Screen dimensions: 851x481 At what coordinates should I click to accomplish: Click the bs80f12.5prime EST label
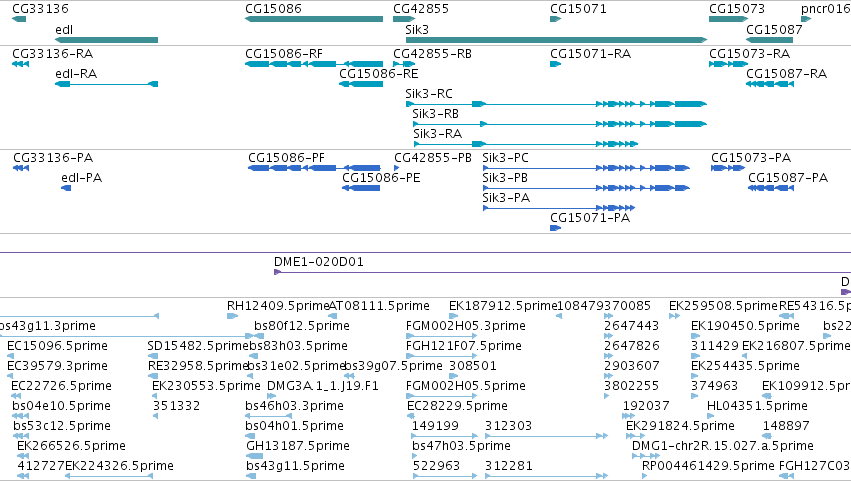click(302, 326)
